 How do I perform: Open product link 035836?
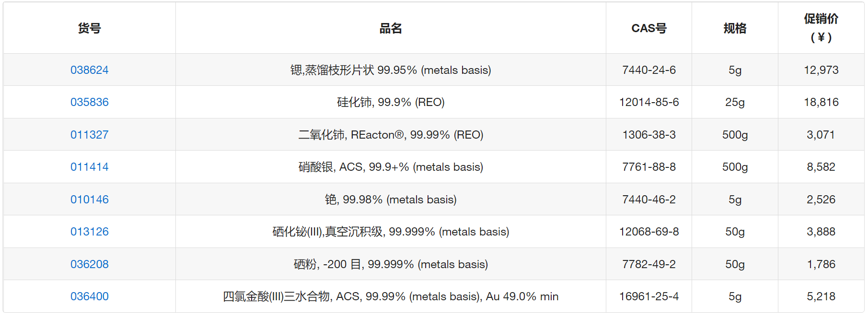coord(90,102)
